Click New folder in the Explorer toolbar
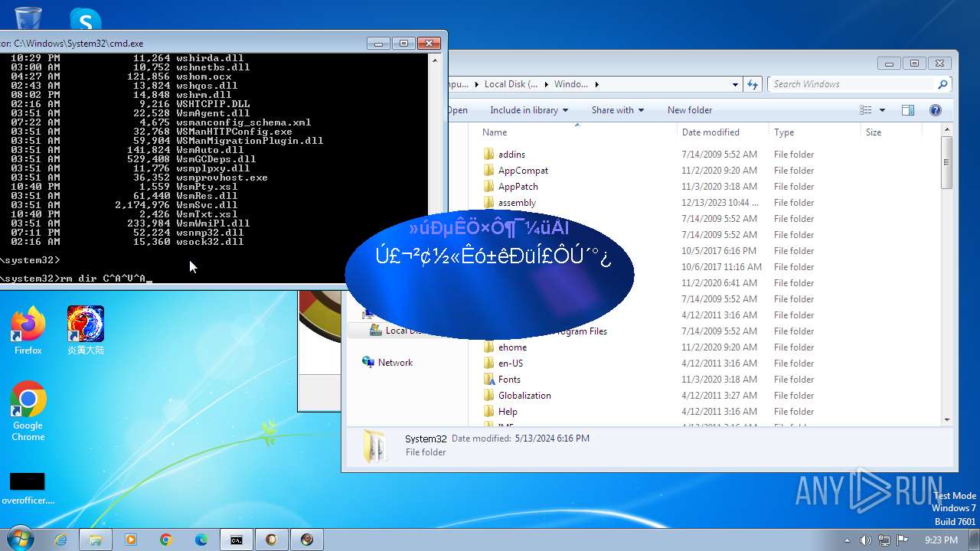 click(690, 110)
